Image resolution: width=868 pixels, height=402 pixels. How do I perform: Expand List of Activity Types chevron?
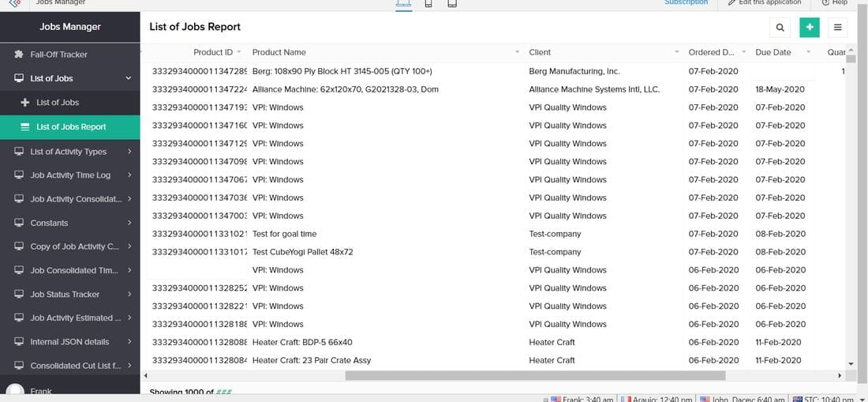coord(129,151)
